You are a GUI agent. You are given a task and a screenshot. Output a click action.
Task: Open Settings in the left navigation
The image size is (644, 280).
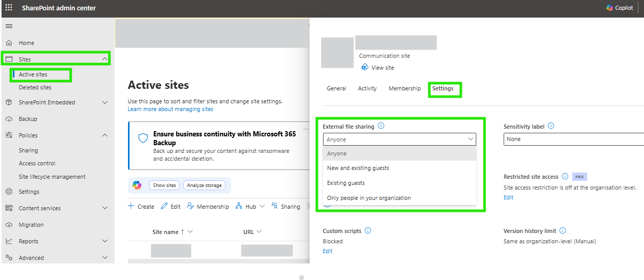[29, 192]
